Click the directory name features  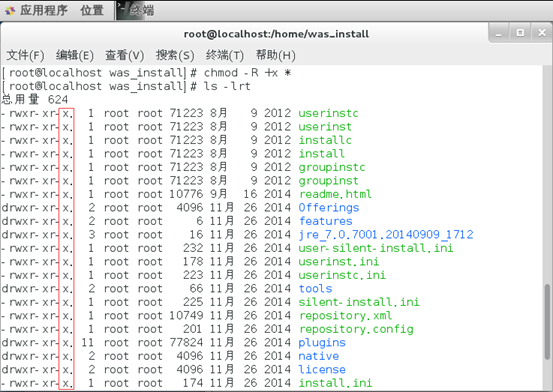[325, 221]
